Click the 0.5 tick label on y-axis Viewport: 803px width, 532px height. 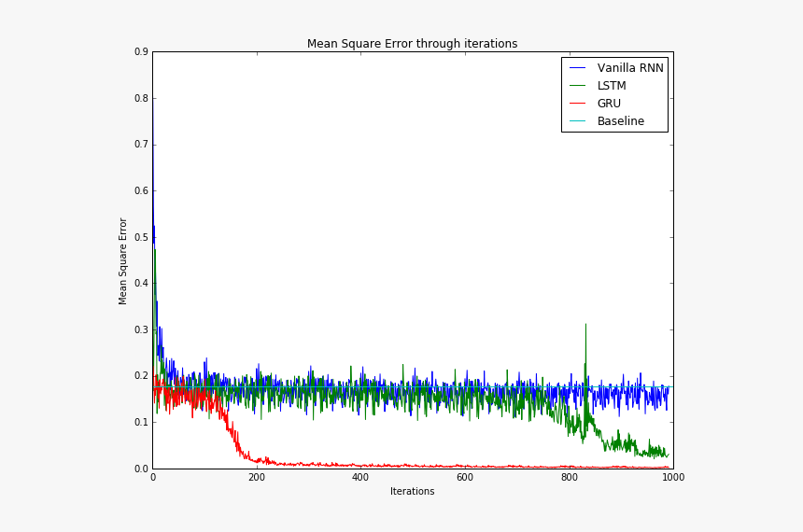coord(140,237)
